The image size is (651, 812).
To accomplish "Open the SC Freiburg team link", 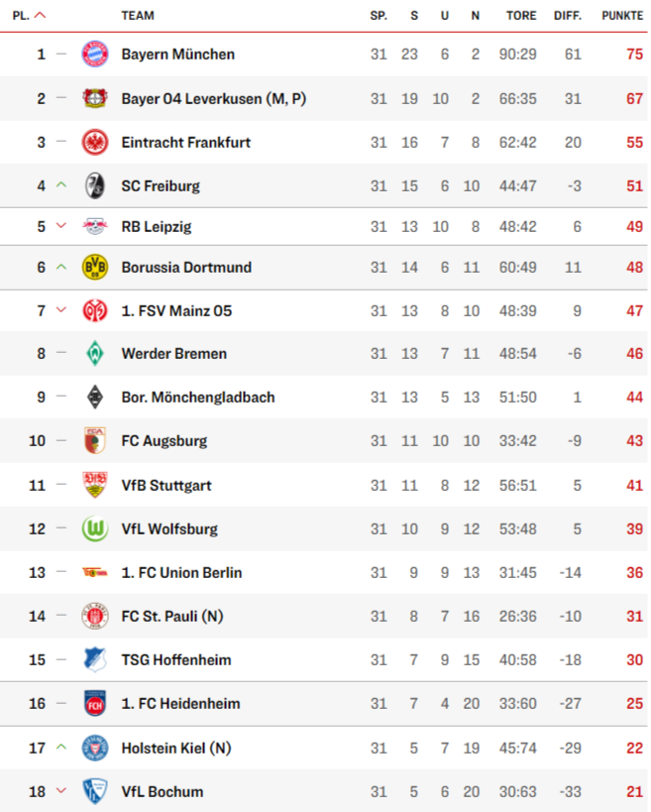I will pyautogui.click(x=161, y=186).
